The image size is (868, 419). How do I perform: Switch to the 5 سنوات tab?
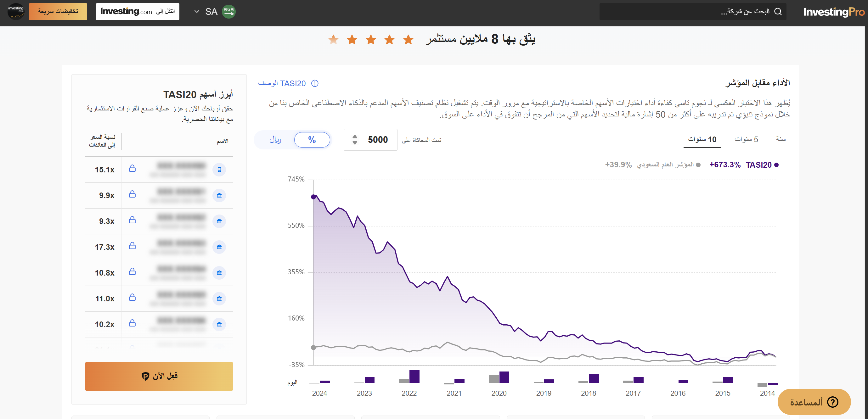(x=746, y=139)
